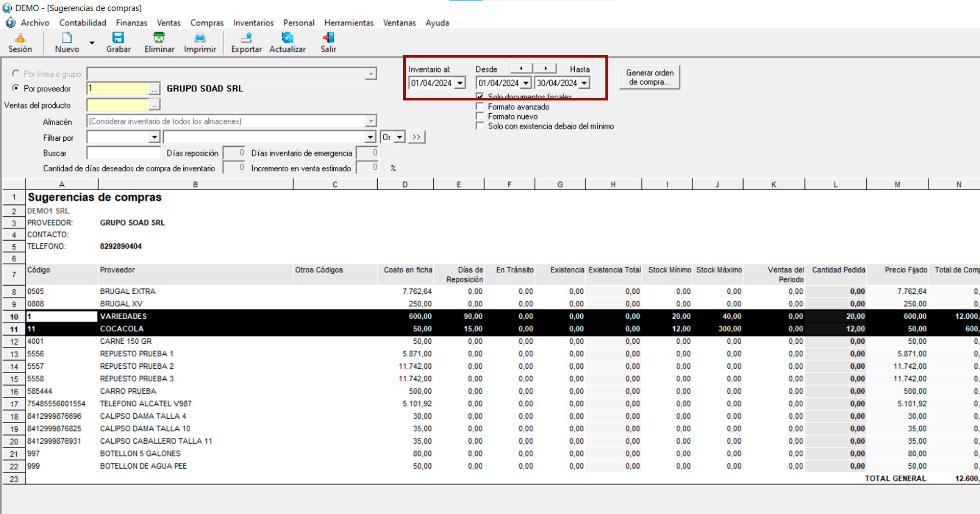
Task: Click the >> filter apply button
Action: tap(416, 137)
